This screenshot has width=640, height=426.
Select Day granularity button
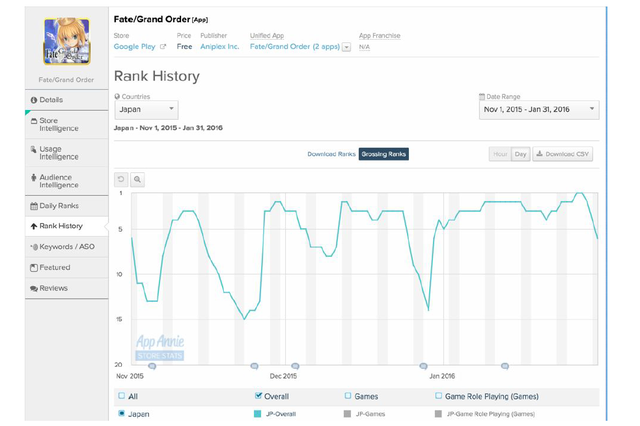tap(520, 154)
